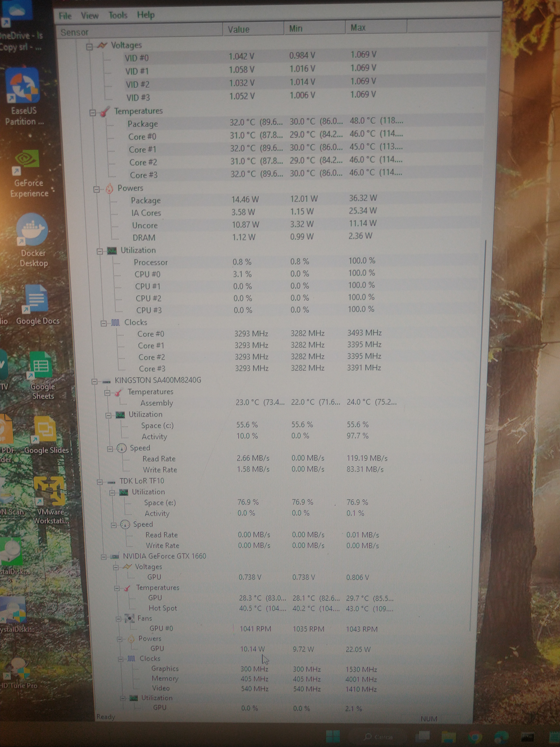
Task: Click the gauge icon beside KINGSTON Speed
Action: (122, 448)
